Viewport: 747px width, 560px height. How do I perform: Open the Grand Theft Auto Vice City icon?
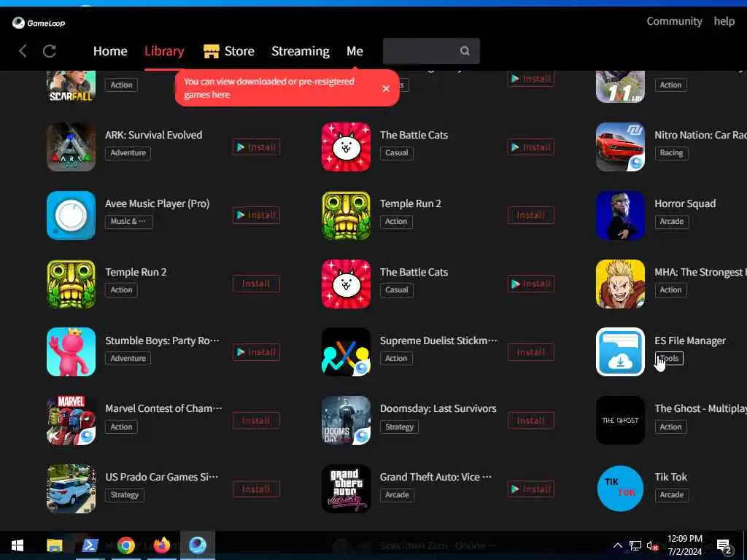pos(346,489)
